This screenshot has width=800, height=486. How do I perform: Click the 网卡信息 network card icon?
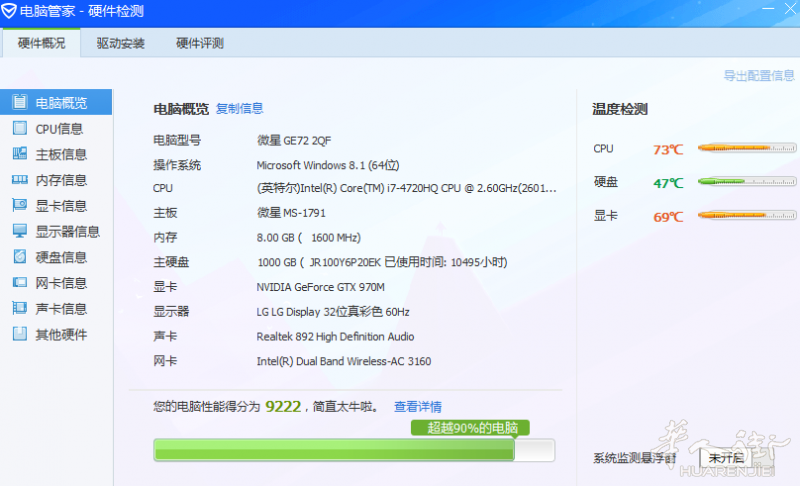pyautogui.click(x=19, y=282)
